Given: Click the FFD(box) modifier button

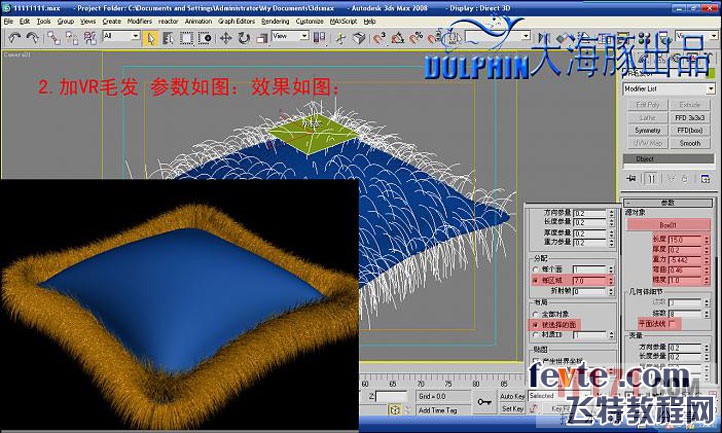Looking at the screenshot, I should pyautogui.click(x=689, y=131).
